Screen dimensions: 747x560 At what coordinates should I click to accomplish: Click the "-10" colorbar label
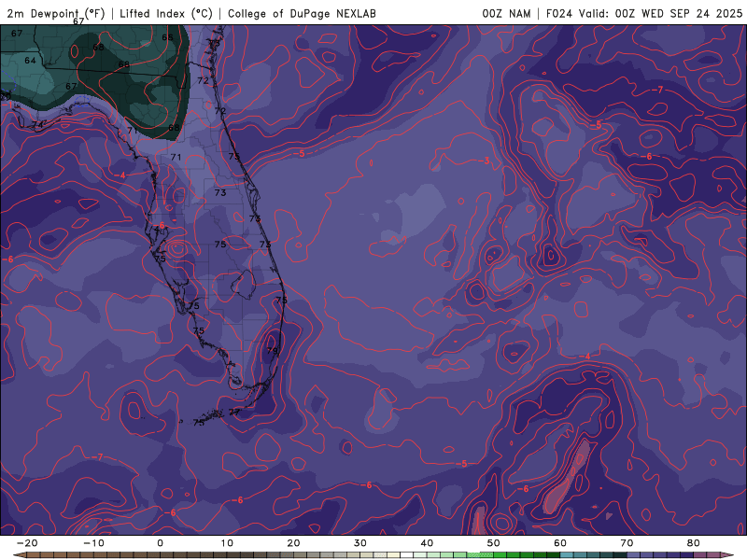(93, 543)
